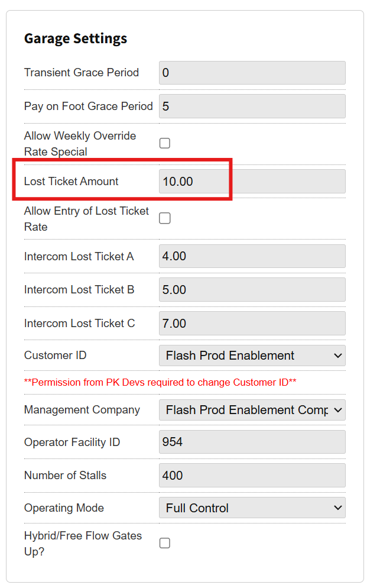Click the Operator Facility ID field
367x588 pixels.
pyautogui.click(x=252, y=442)
